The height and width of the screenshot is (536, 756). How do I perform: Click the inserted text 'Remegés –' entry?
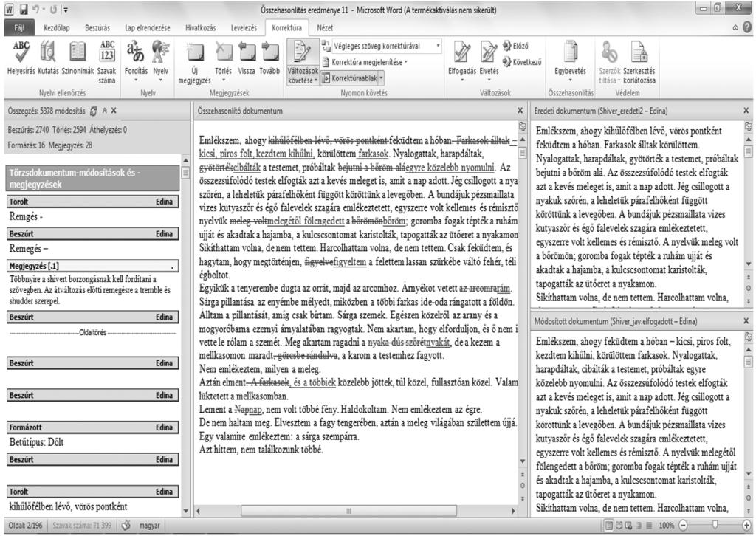pos(29,249)
